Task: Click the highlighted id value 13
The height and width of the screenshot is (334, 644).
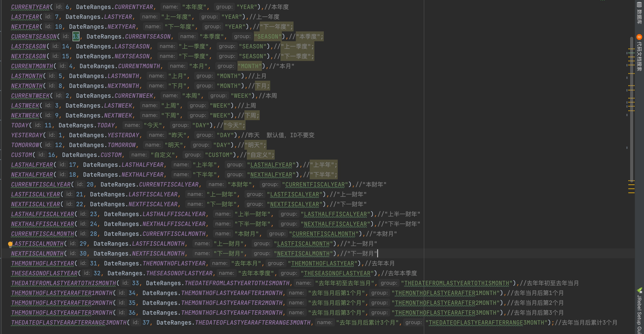Action: tap(76, 37)
